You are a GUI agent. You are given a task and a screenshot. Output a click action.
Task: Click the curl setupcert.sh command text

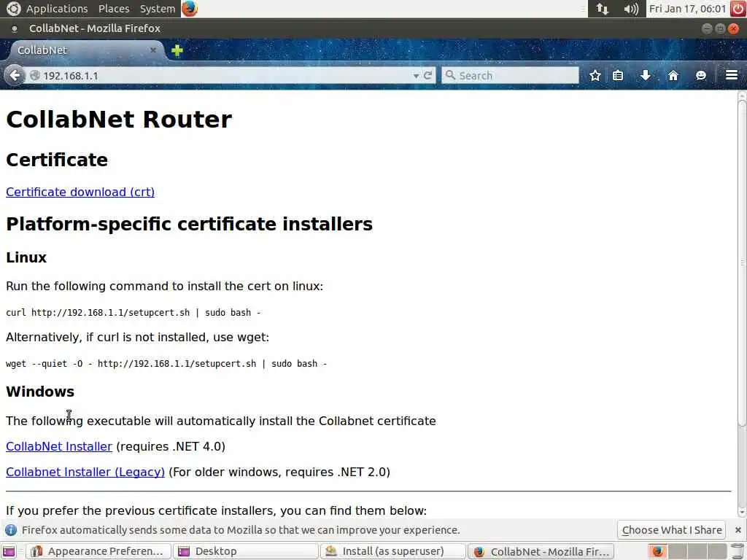coord(133,313)
